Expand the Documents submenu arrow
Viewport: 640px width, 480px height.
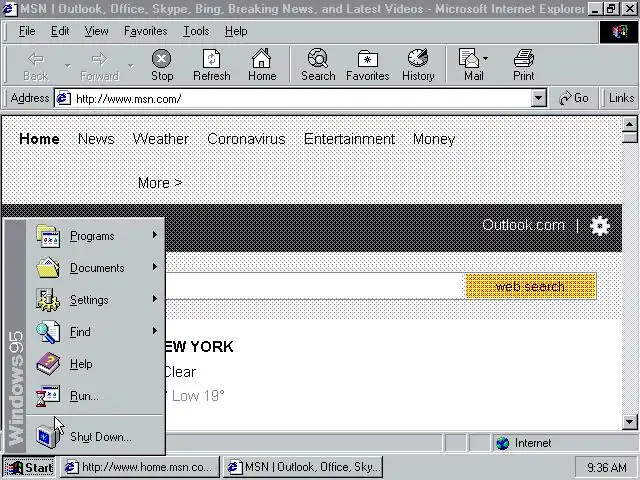click(x=155, y=267)
